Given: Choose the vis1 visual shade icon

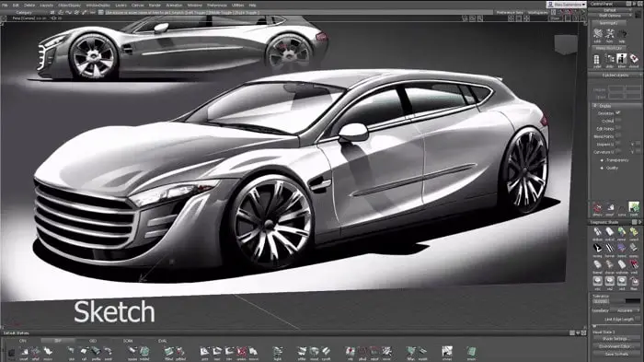Looking at the screenshot, I should (598, 281).
